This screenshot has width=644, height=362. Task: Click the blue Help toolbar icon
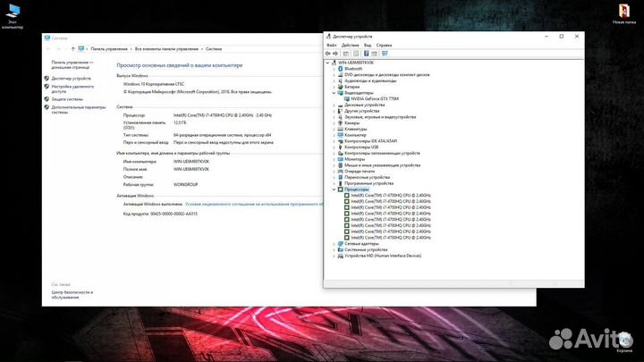(x=366, y=54)
